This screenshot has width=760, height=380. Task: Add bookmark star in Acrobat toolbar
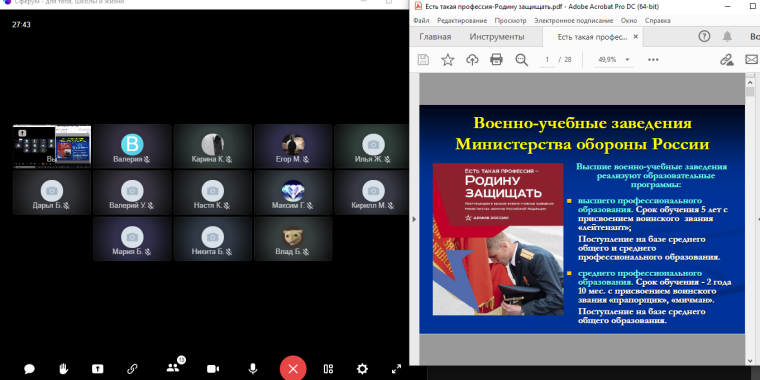[447, 60]
